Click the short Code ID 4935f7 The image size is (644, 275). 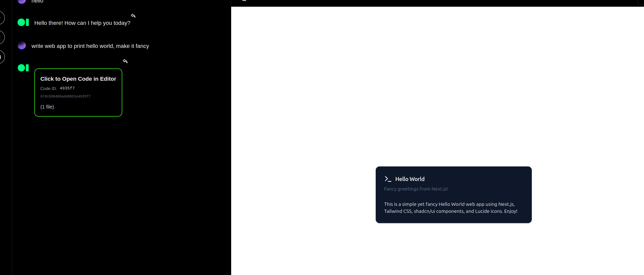click(x=67, y=88)
